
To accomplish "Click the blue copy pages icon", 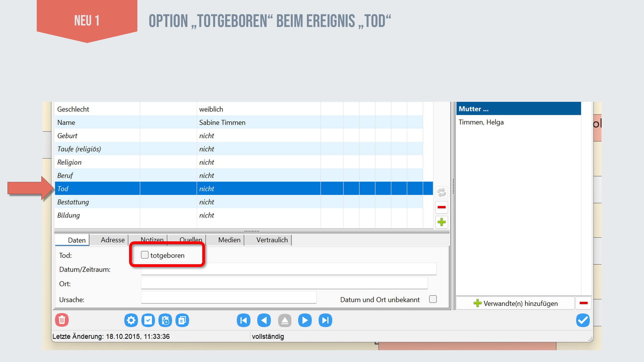I will (x=182, y=320).
